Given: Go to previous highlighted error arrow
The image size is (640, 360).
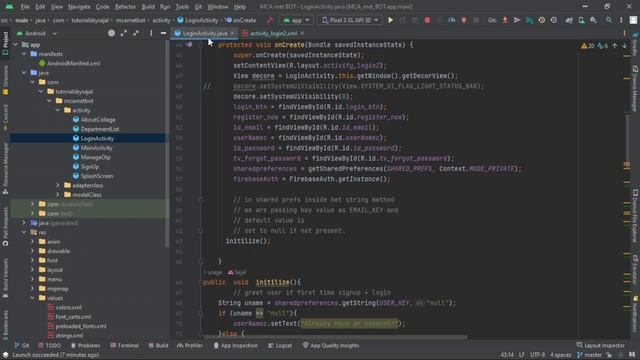Looking at the screenshot, I should pos(615,46).
